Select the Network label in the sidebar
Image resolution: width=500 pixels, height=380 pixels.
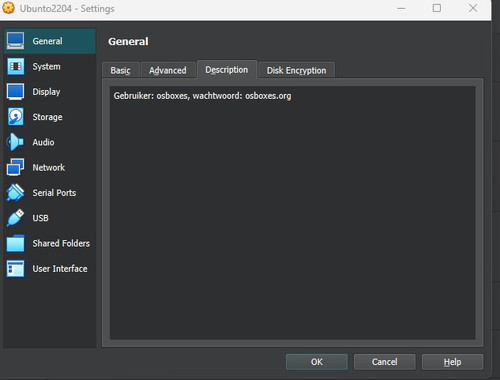click(x=49, y=168)
